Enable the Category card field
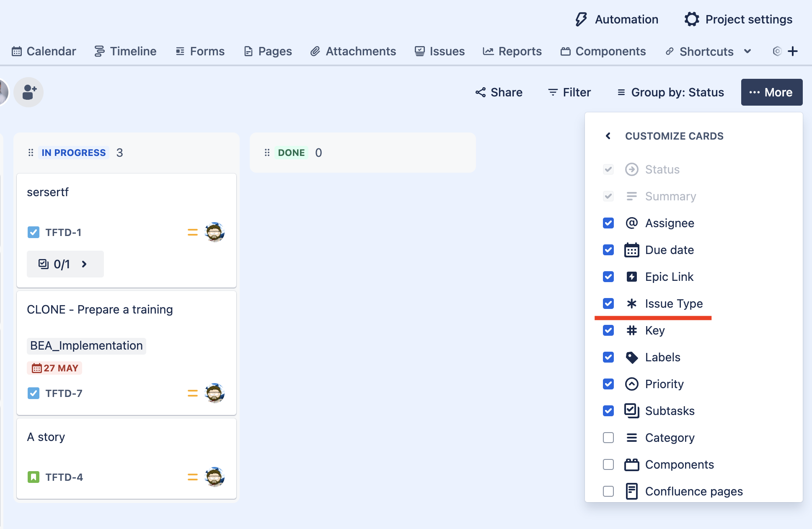 coord(608,438)
